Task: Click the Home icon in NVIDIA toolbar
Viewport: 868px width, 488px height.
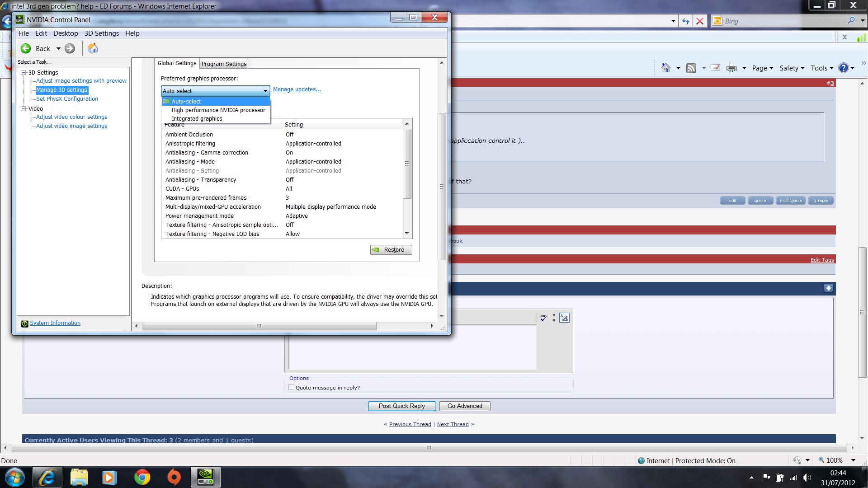Action: click(x=93, y=48)
